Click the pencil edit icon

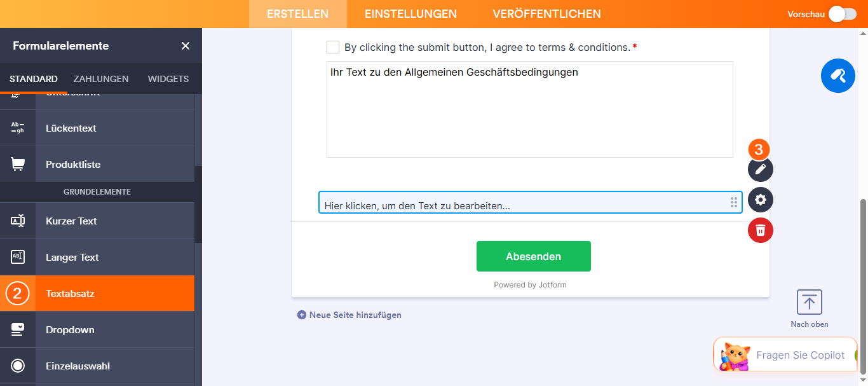[x=761, y=169]
